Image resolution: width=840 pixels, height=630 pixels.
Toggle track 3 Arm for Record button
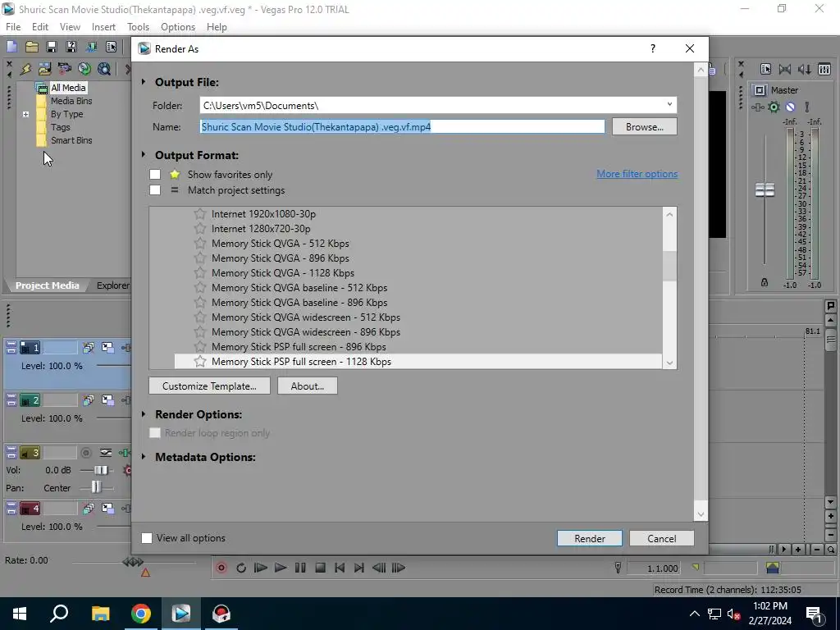point(85,453)
